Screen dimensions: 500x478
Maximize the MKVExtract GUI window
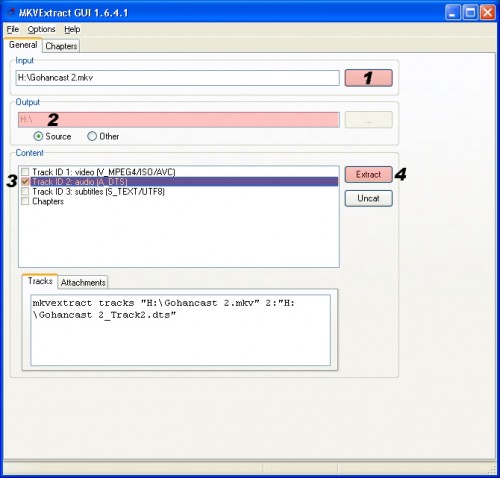click(x=470, y=13)
